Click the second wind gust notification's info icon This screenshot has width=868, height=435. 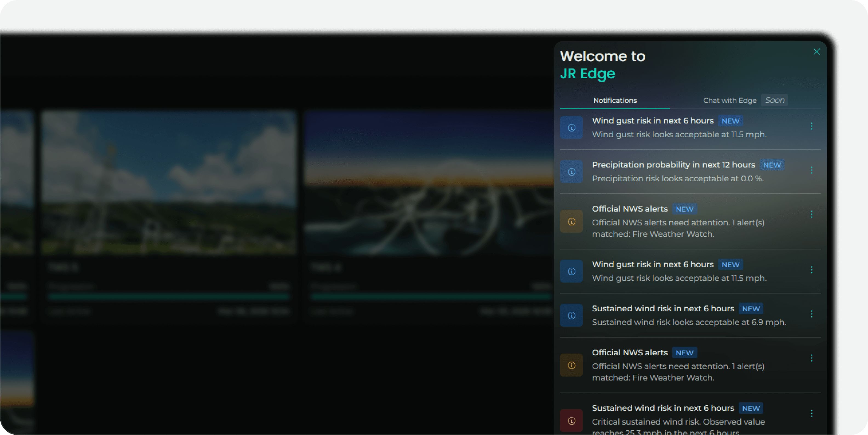click(571, 271)
